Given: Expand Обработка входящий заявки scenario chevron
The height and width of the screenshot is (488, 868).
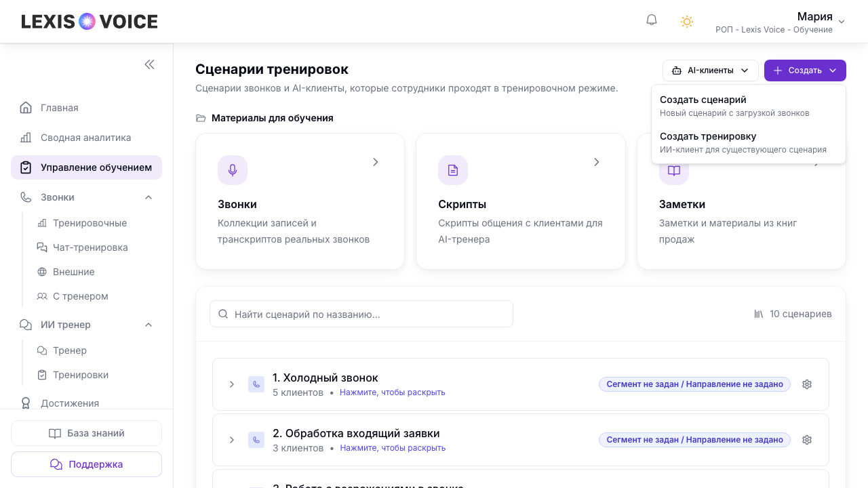Looking at the screenshot, I should pos(232,440).
